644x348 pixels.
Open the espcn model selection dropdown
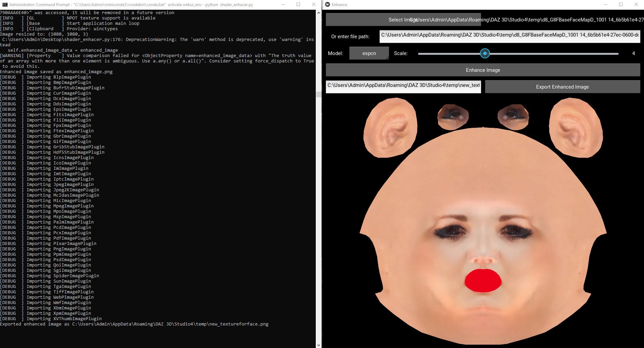(369, 53)
